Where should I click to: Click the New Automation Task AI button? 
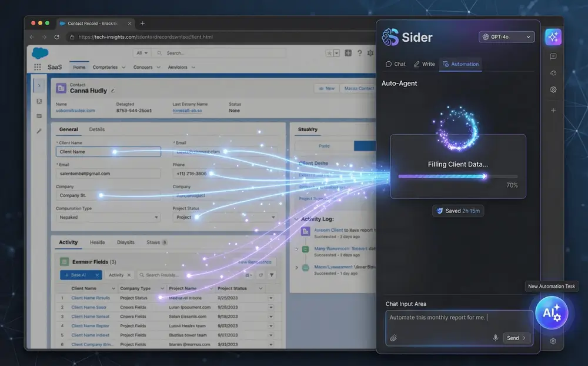pyautogui.click(x=552, y=312)
